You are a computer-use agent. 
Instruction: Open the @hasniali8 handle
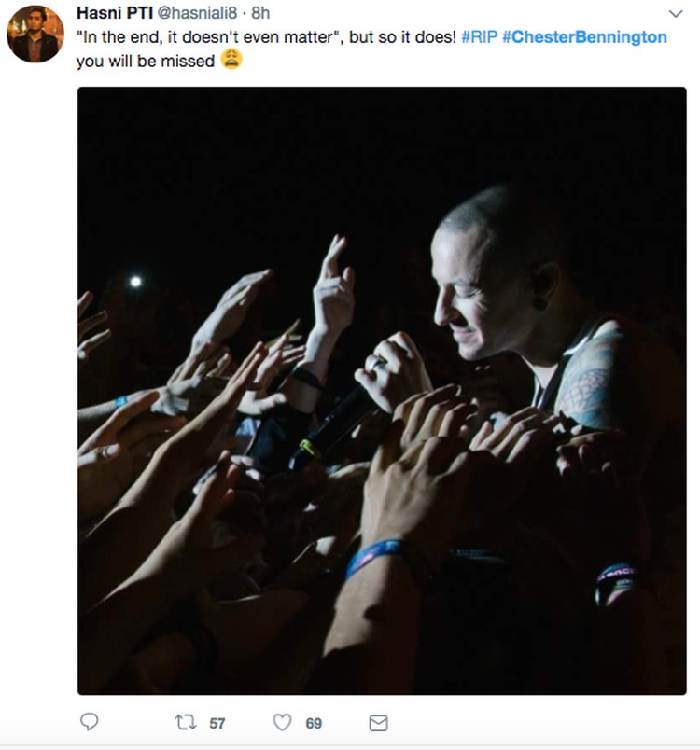(x=197, y=13)
